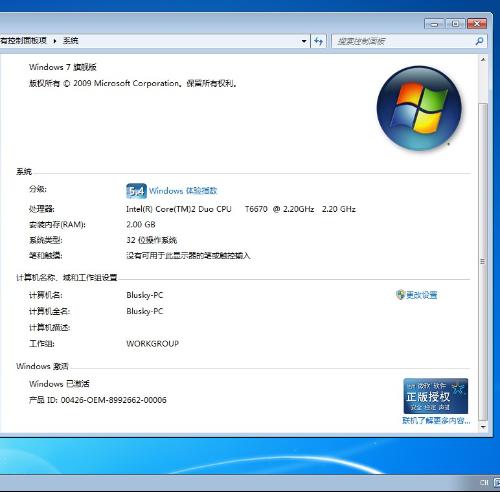The height and width of the screenshot is (492, 500).
Task: Select the product ID 00426-OEM-8992662-00006
Action: pos(113,400)
